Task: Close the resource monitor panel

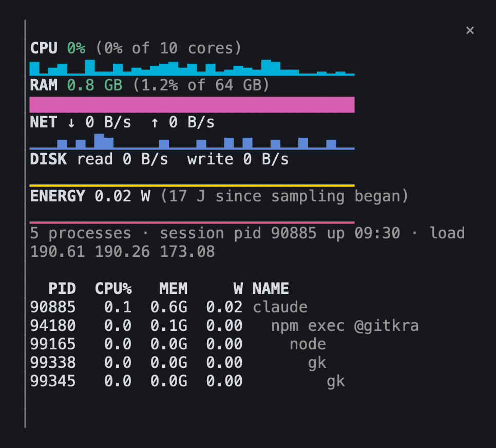Action: coord(470,30)
